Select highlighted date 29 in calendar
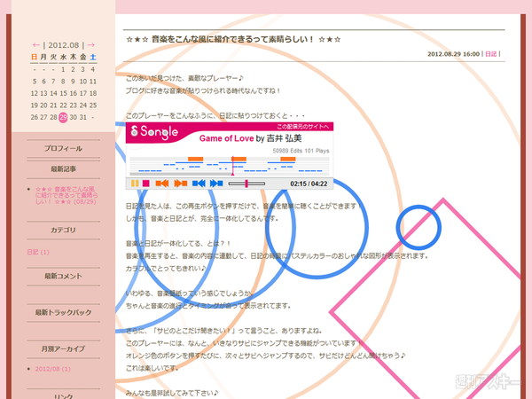This screenshot has width=532, height=399. point(63,117)
